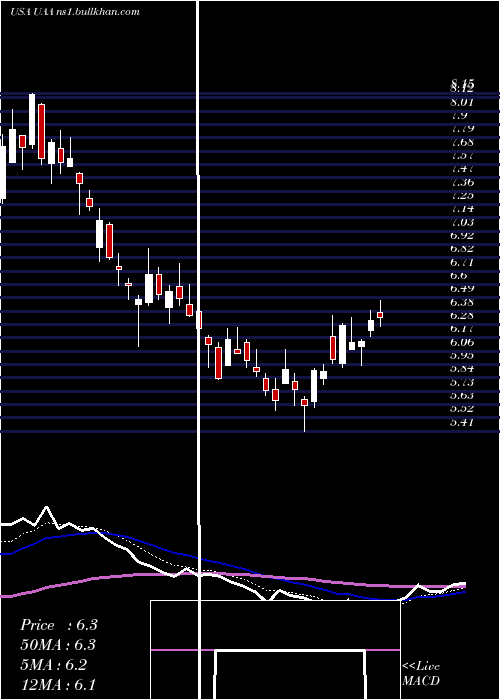
Task: Click the 6.82 price axis label
Action: [462, 249]
